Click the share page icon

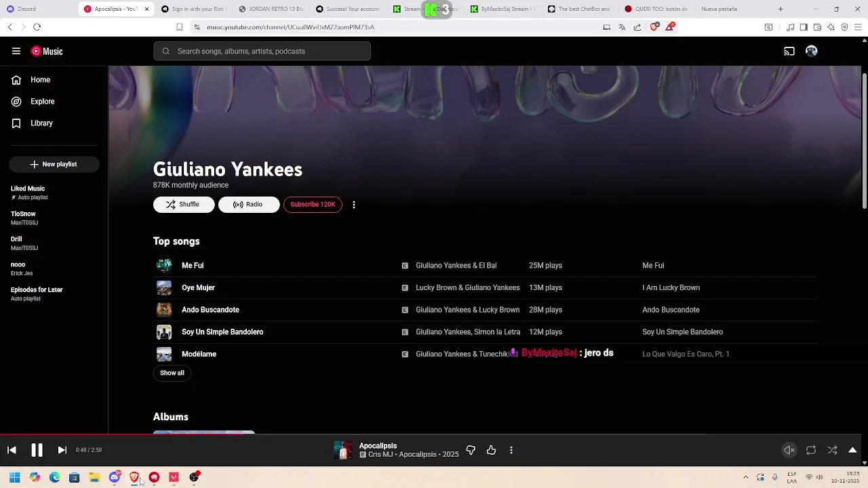pyautogui.click(x=637, y=27)
